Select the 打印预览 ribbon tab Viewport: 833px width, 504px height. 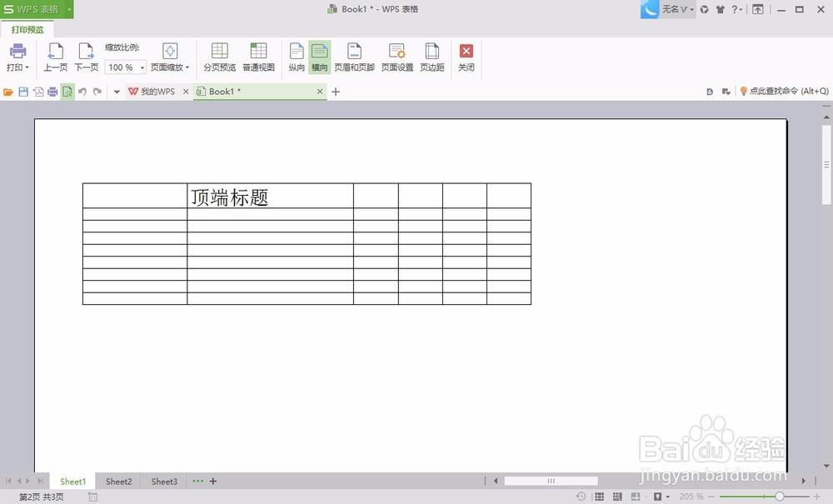[x=27, y=30]
